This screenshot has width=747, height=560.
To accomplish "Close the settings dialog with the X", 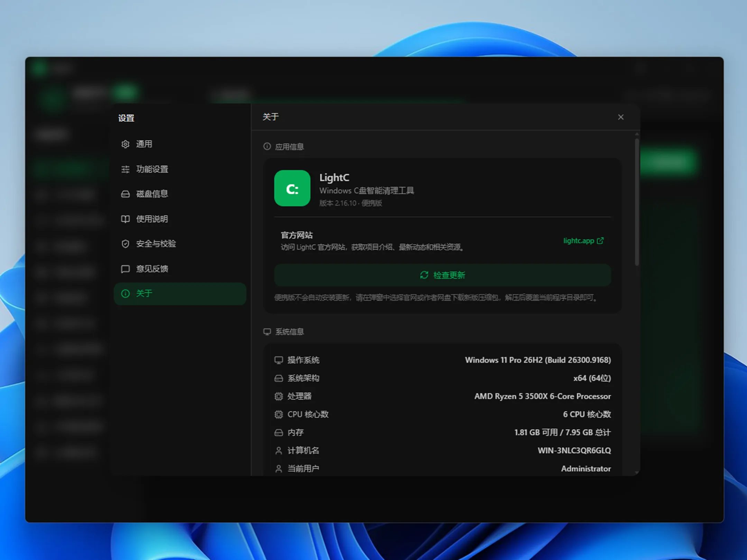I will (621, 117).
